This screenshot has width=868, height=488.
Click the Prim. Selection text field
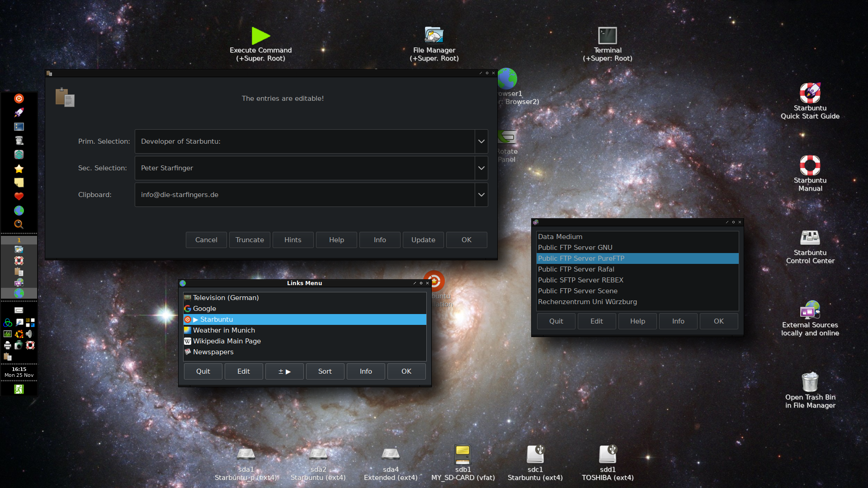coord(305,141)
